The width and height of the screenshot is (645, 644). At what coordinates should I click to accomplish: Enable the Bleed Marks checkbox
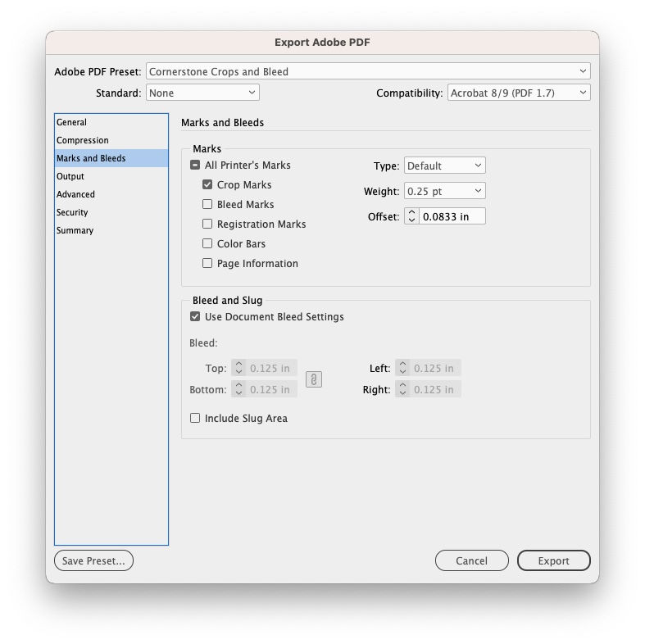pos(207,205)
